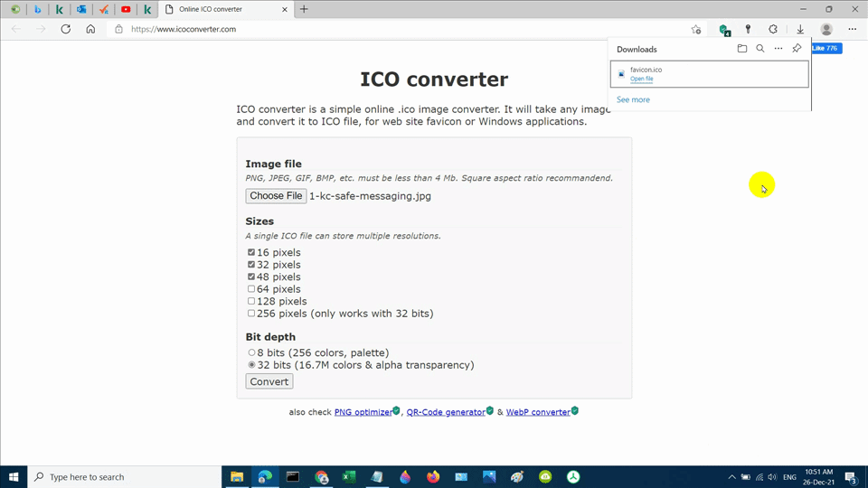Open the browser profile avatar
868x488 pixels.
pos(826,29)
